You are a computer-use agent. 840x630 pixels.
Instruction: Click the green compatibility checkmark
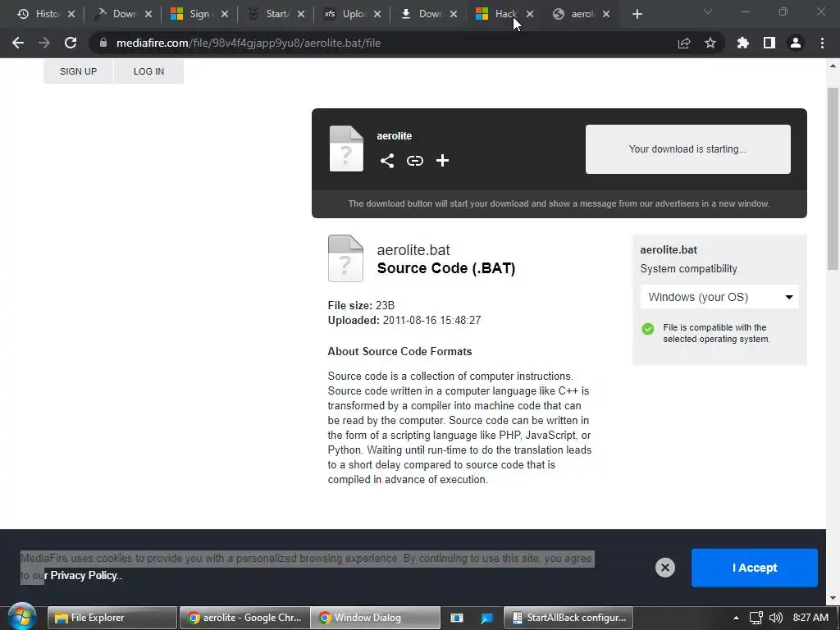[x=648, y=328]
